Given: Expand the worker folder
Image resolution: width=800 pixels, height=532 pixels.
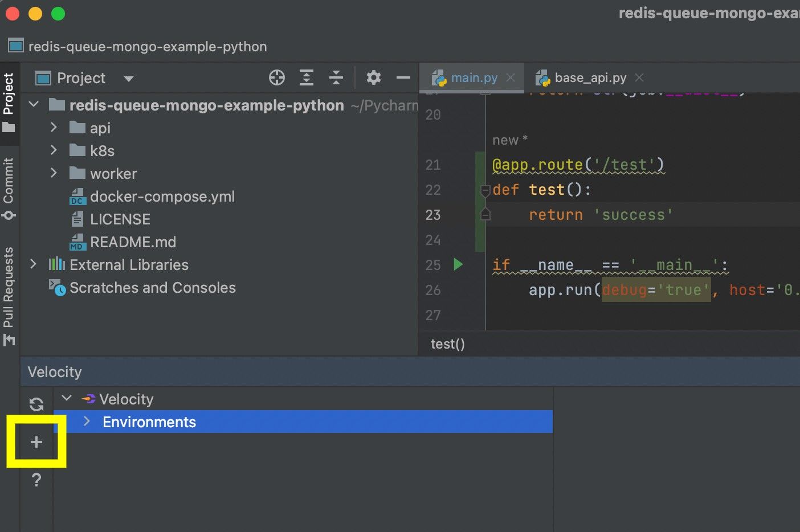Looking at the screenshot, I should [54, 173].
